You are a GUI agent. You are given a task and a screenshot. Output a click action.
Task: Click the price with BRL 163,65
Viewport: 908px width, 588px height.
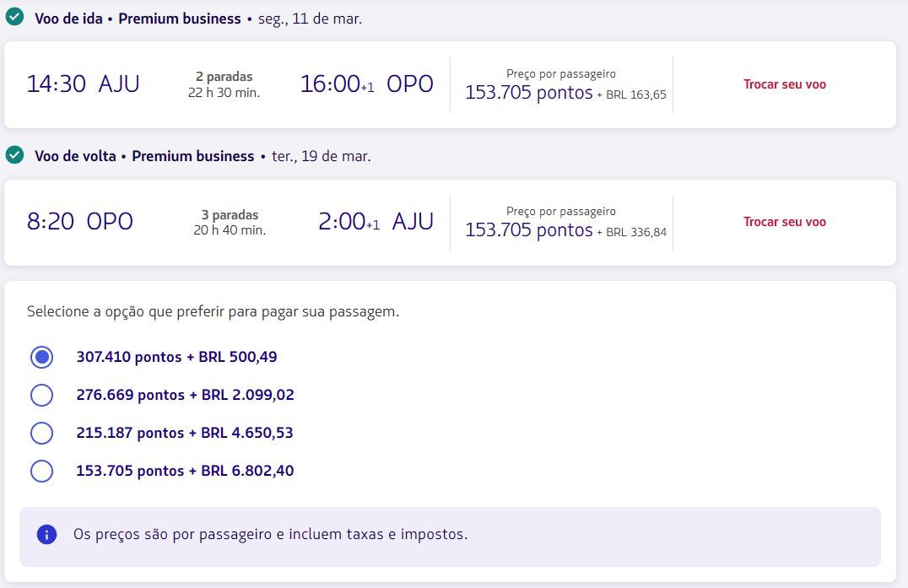click(565, 93)
